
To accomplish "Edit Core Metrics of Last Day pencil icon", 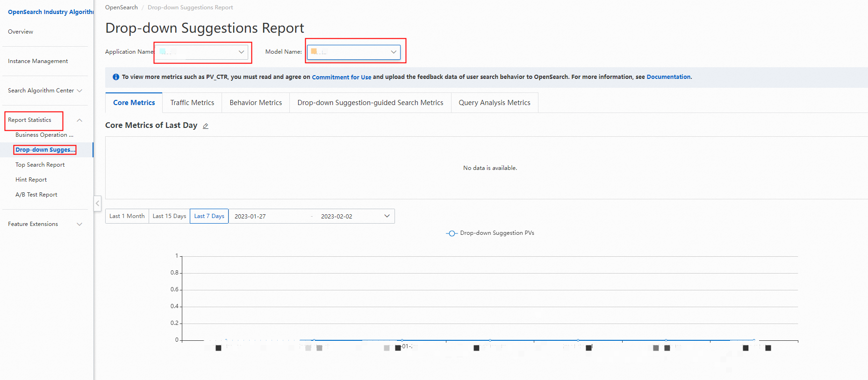I will click(x=205, y=126).
